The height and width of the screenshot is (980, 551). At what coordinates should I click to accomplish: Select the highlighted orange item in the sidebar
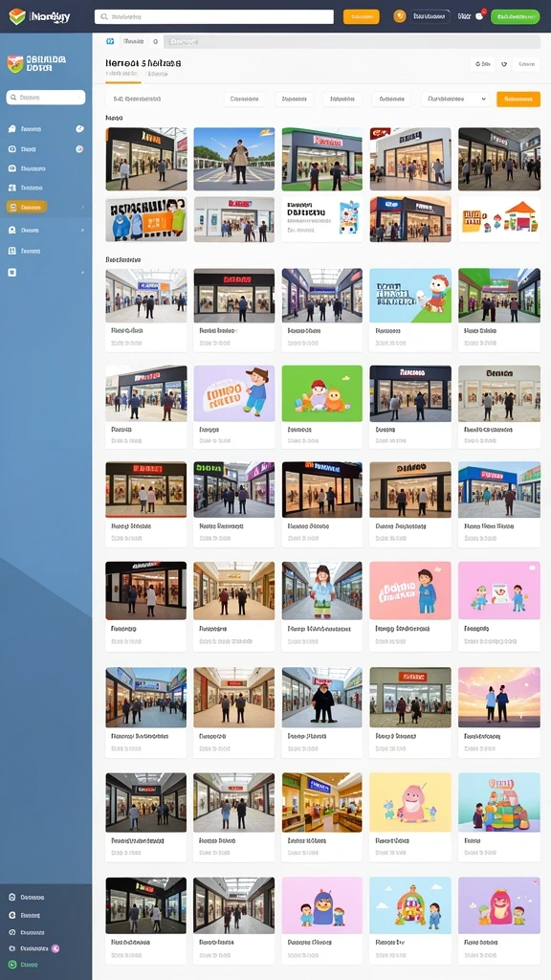click(x=26, y=207)
